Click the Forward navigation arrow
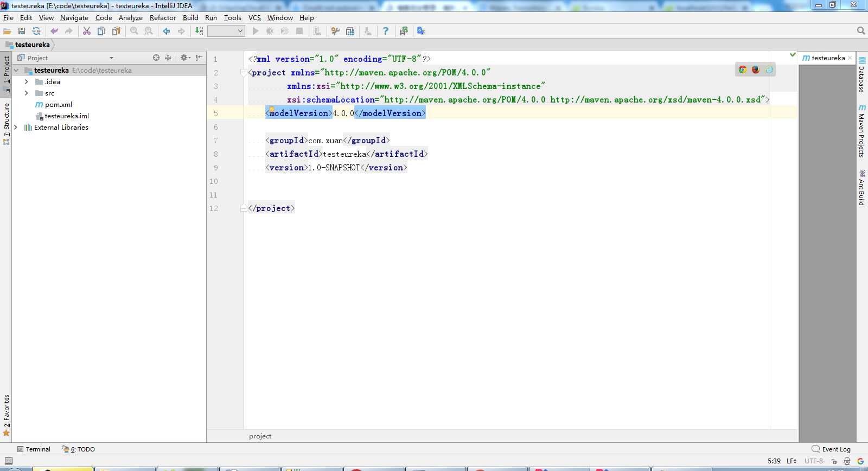 point(181,31)
